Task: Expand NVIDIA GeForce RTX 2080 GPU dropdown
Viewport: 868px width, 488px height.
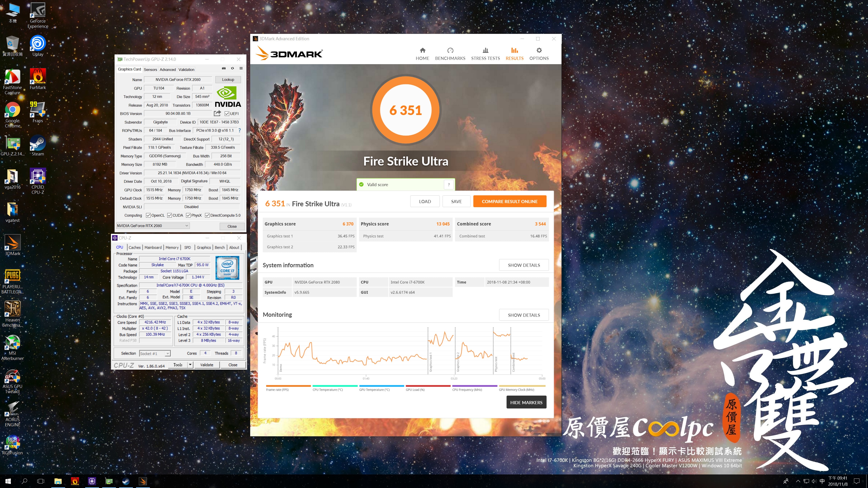Action: pos(187,226)
